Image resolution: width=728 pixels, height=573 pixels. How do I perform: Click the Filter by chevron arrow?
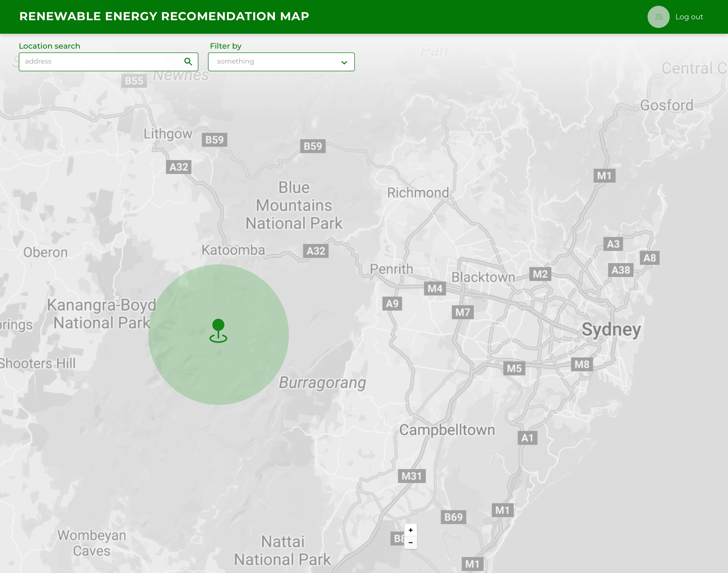pos(344,62)
